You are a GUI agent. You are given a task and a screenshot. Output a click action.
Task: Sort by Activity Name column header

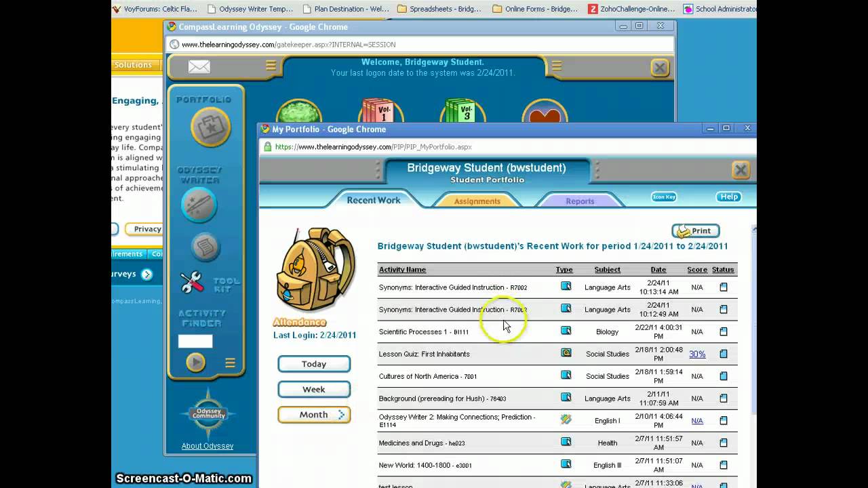click(x=402, y=270)
